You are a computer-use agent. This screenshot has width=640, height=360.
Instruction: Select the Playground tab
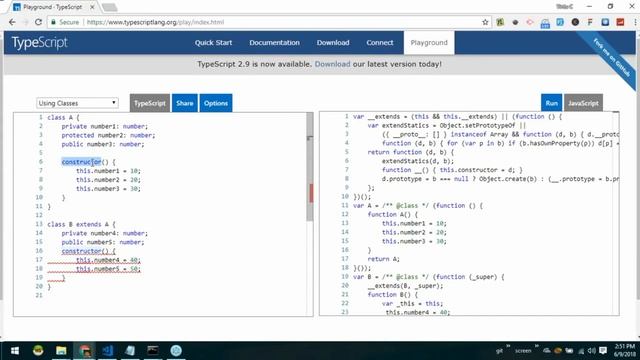tap(429, 42)
